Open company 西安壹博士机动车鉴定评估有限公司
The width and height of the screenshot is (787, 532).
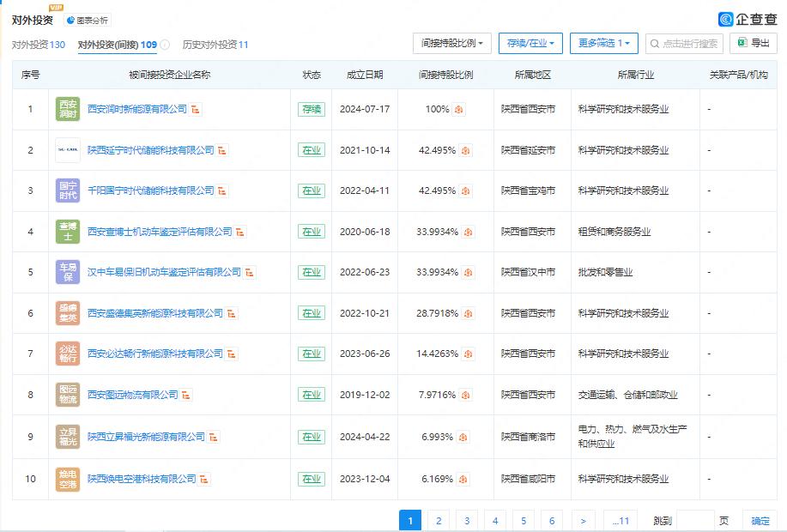click(160, 232)
